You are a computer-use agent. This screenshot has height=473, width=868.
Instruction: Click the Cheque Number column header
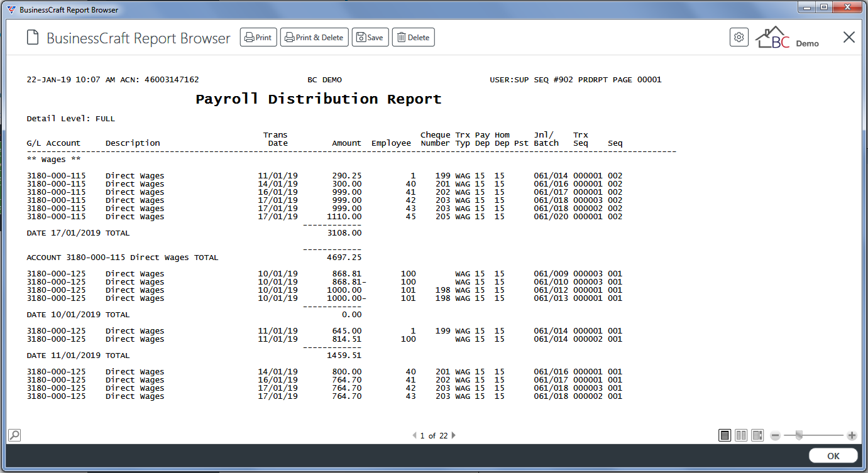[x=435, y=139]
